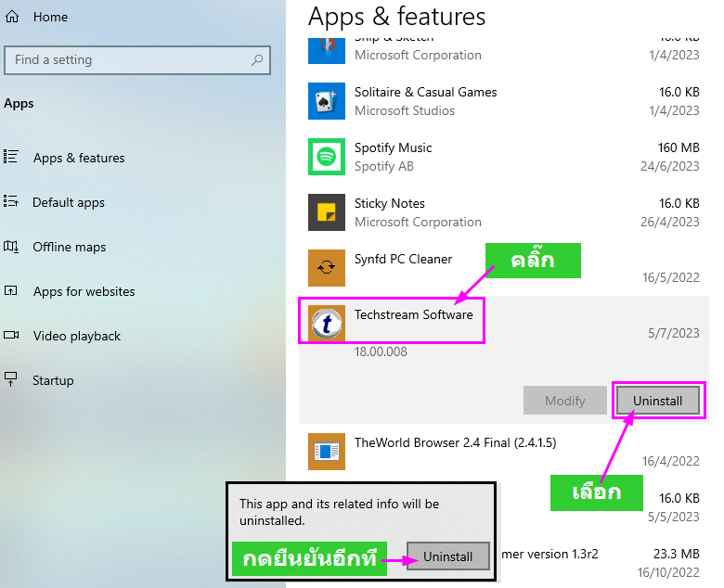Click the Apps & features list icon
This screenshot has height=588, width=724.
click(x=11, y=157)
